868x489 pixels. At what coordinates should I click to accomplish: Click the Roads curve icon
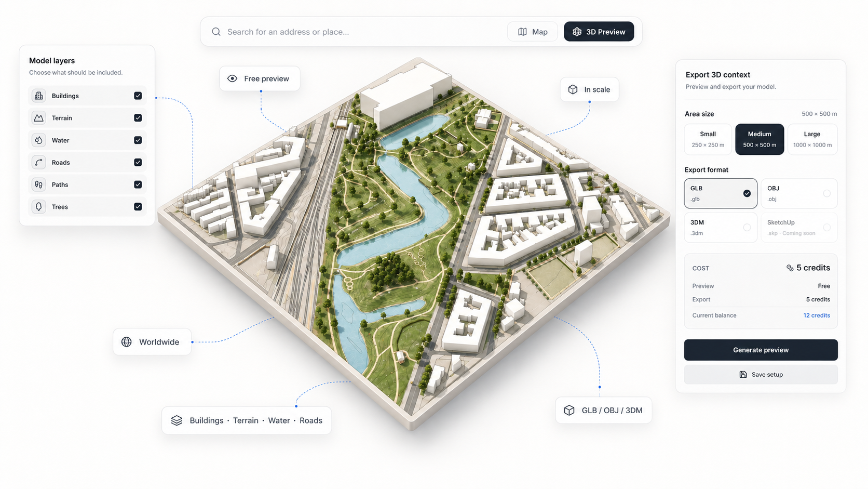pos(38,163)
